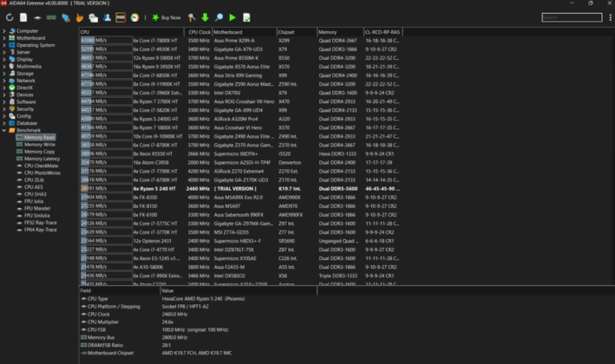Open the Report page icon
Viewport: 615px width, 364px height.
tap(23, 17)
